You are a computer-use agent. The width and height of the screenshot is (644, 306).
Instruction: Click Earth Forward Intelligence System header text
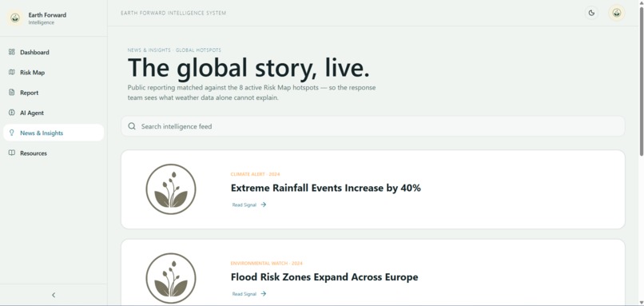(173, 13)
